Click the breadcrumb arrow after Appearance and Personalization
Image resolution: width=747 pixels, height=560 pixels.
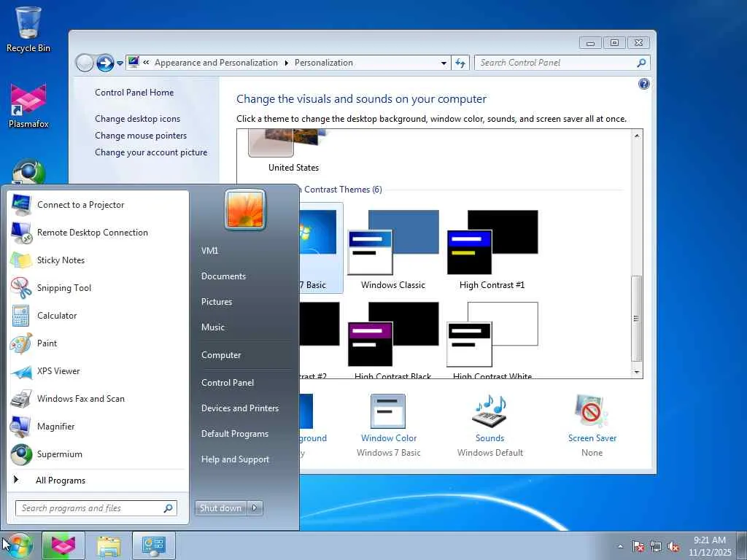[286, 63]
